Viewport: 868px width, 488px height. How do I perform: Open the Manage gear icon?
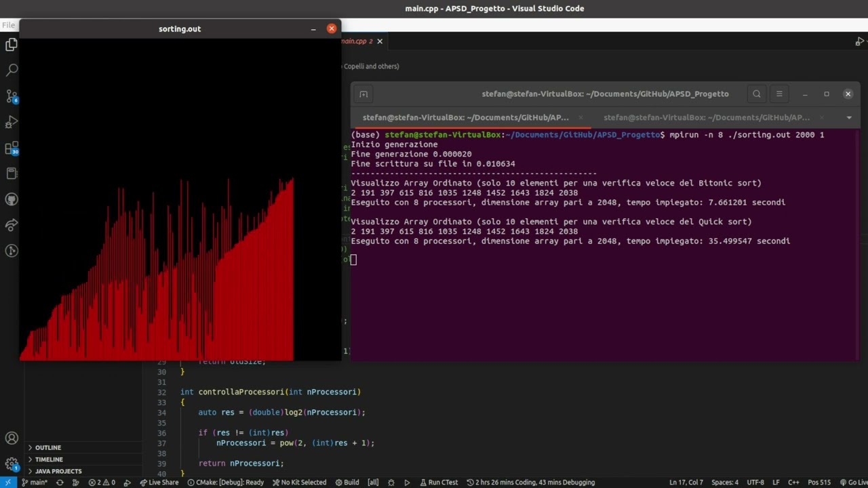(12, 464)
